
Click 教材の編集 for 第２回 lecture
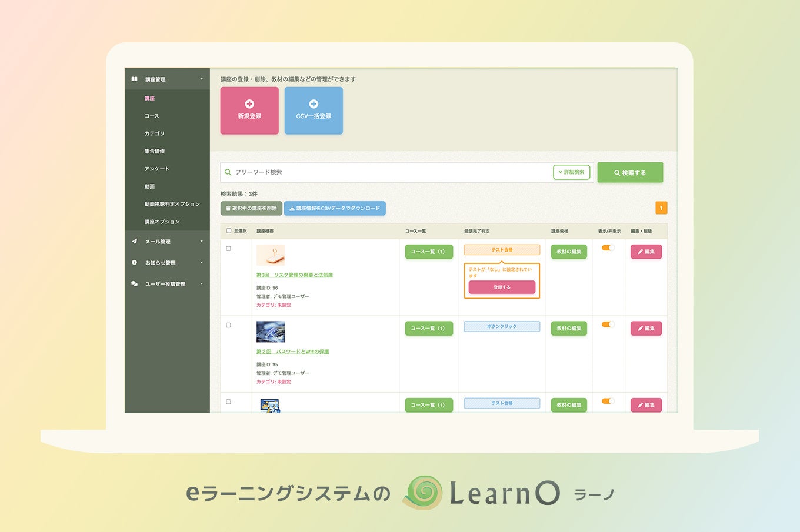(569, 328)
